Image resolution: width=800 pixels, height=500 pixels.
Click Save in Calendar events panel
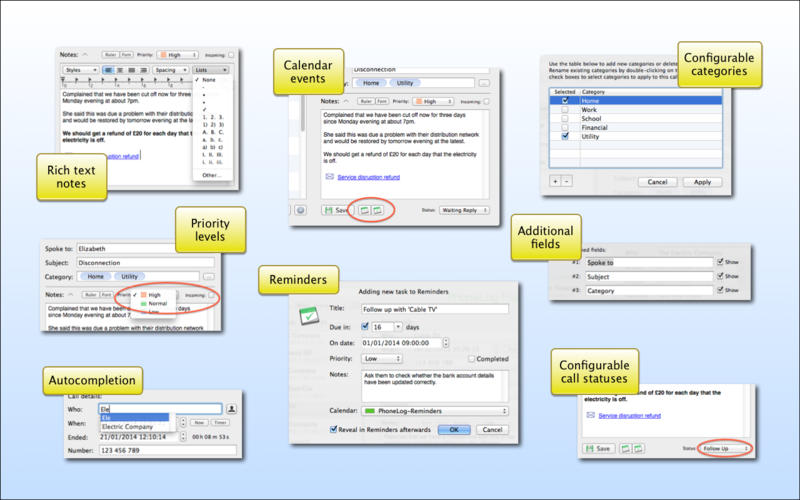336,210
